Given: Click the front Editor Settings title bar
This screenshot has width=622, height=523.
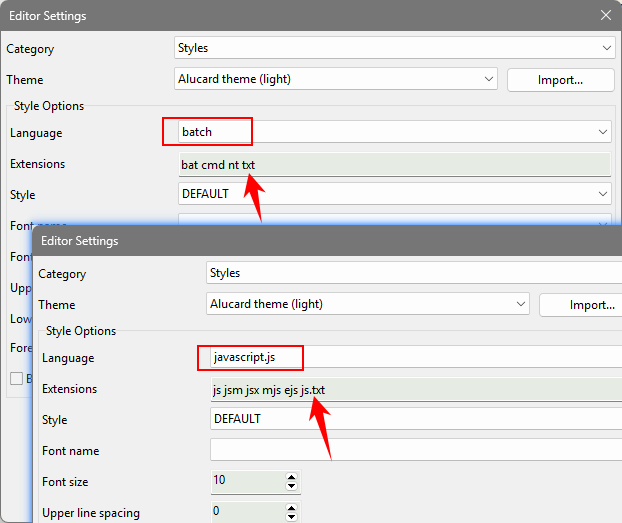Looking at the screenshot, I should (x=327, y=241).
